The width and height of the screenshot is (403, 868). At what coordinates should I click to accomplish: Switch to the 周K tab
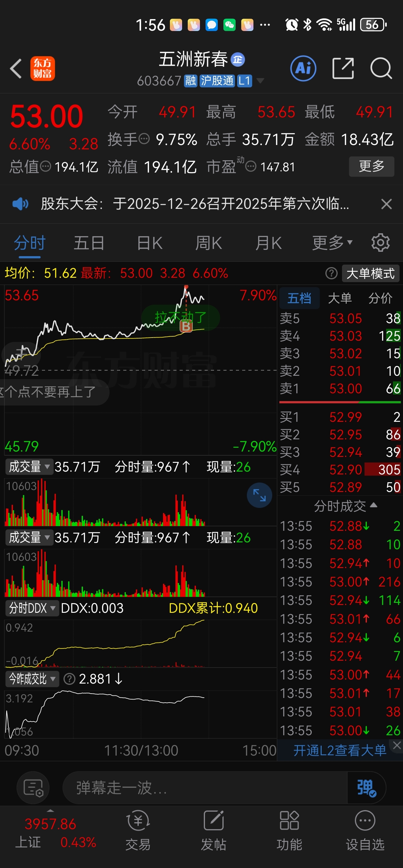(x=209, y=243)
